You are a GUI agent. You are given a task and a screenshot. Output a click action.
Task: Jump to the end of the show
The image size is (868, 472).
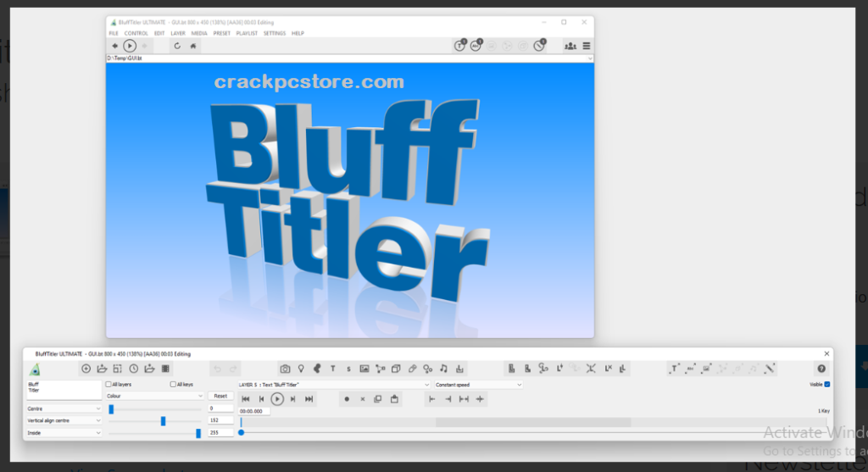coord(309,399)
